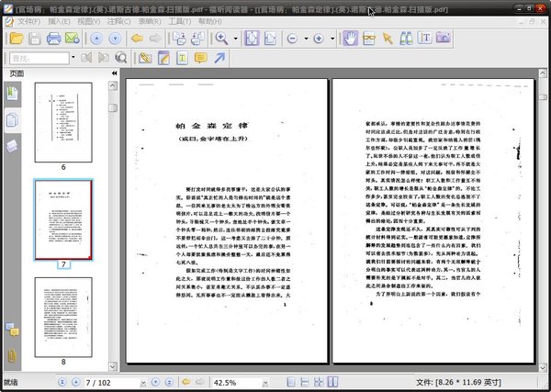Open search with the binoculars icon
Screen dimensions: 551x392
pyautogui.click(x=406, y=38)
